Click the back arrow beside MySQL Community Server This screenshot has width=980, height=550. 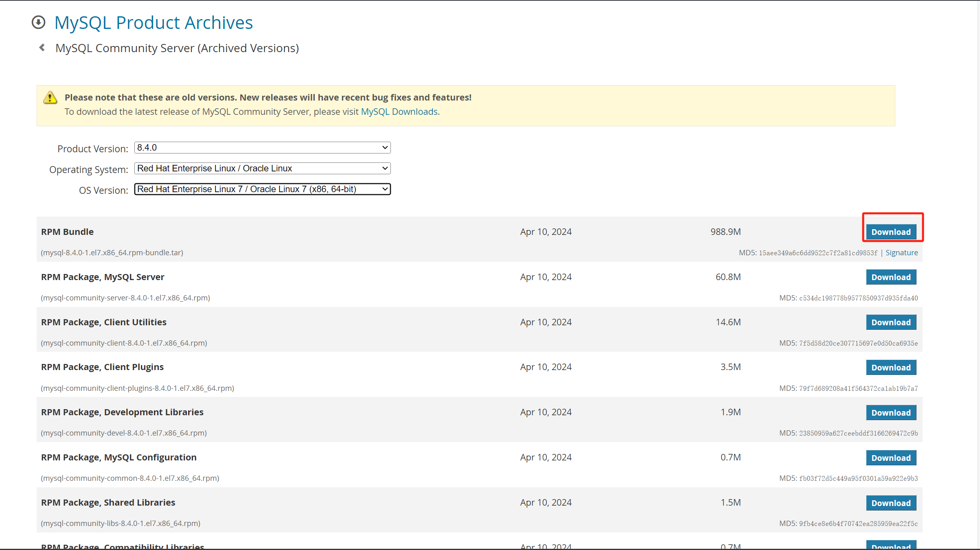coord(42,48)
